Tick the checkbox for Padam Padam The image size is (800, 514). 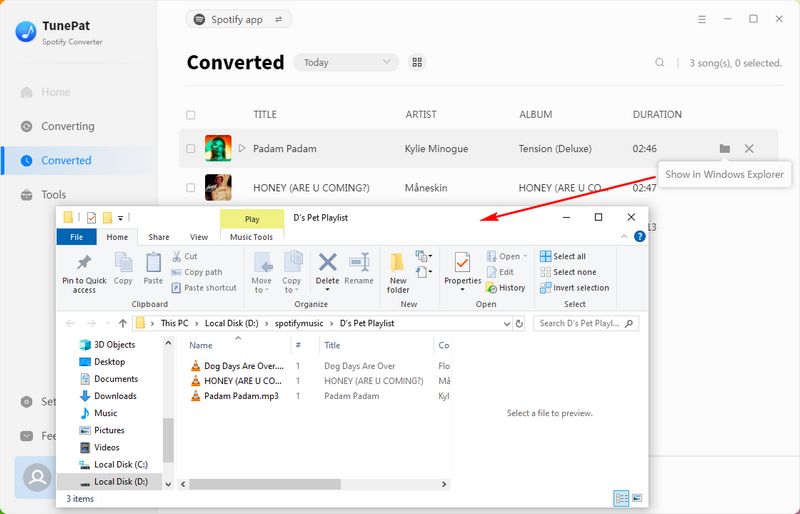[191, 149]
